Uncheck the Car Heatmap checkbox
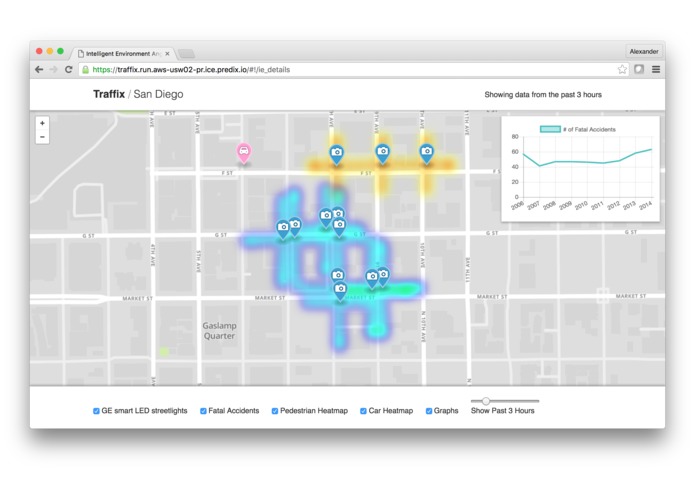This screenshot has width=695, height=494. pyautogui.click(x=363, y=411)
